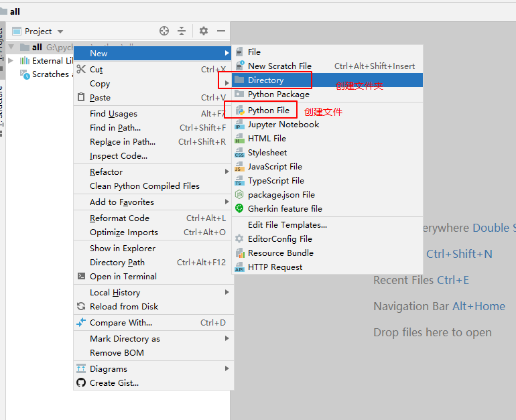The image size is (516, 420).
Task: Click the HTTP Request API icon
Action: [240, 267]
